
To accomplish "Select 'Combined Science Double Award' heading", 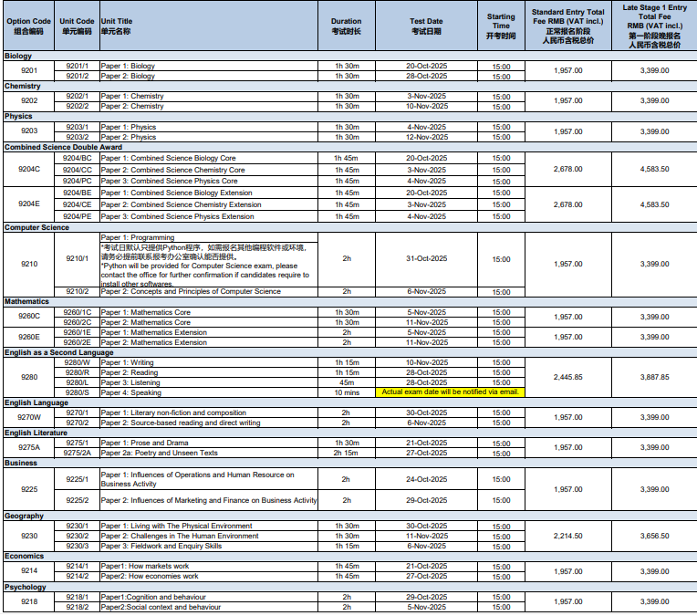I will (x=63, y=147).
